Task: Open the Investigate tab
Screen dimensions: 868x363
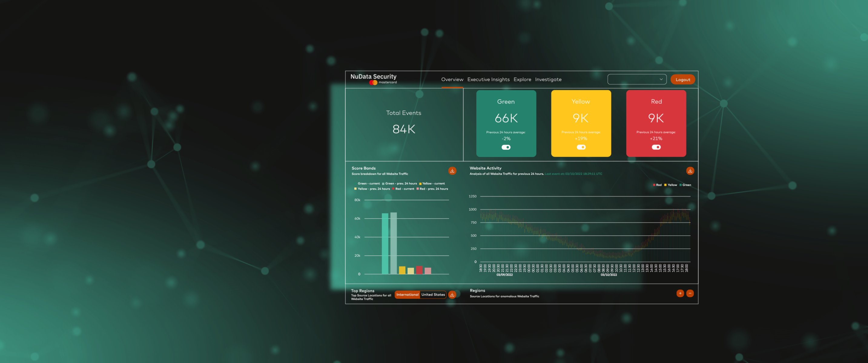Action: [548, 80]
